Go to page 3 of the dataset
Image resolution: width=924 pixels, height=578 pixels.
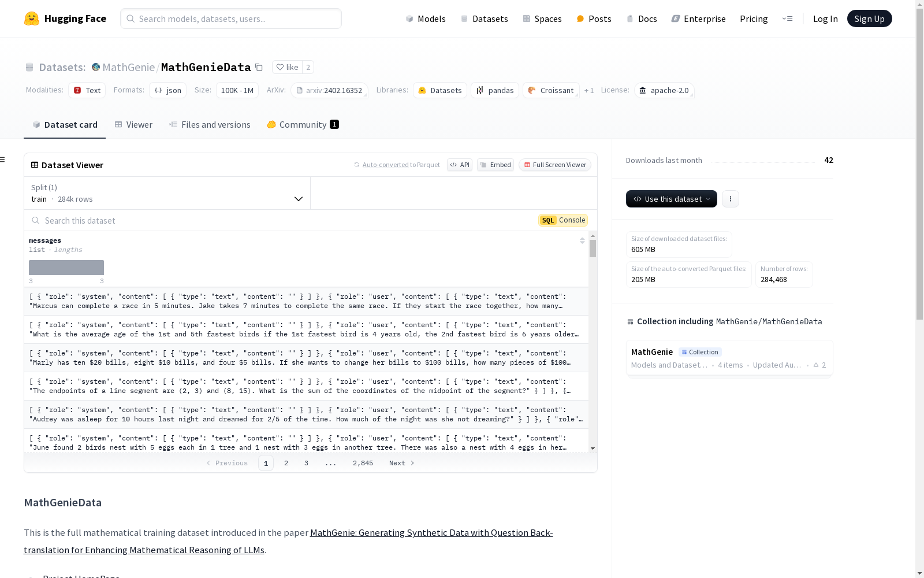[306, 463]
